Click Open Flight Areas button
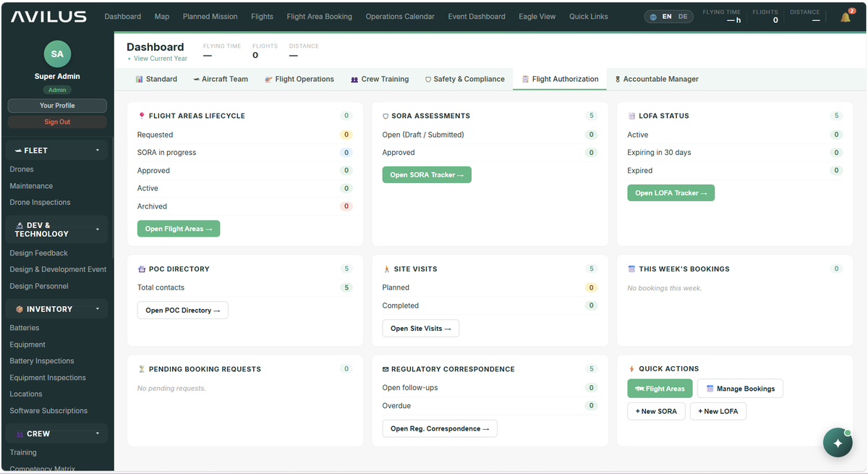The width and height of the screenshot is (868, 474). point(179,229)
